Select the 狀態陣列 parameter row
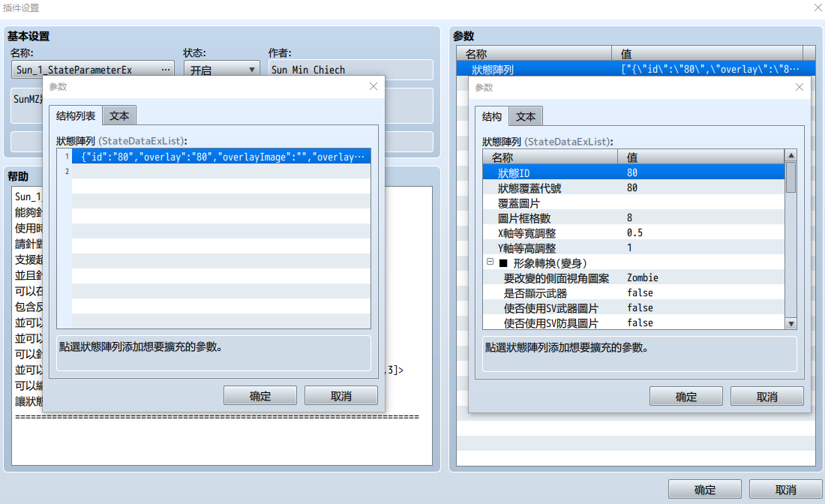The image size is (825, 504). 635,69
